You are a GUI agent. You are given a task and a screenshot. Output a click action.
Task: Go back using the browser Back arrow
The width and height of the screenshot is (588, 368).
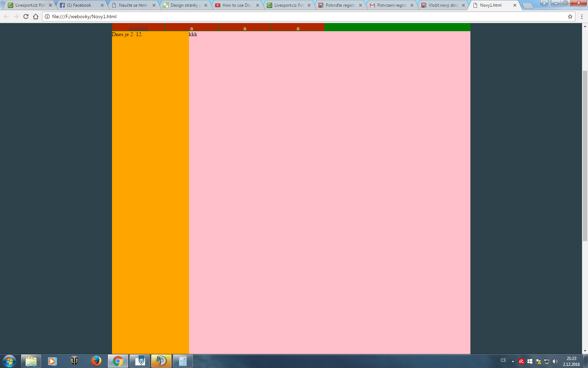(x=6, y=16)
